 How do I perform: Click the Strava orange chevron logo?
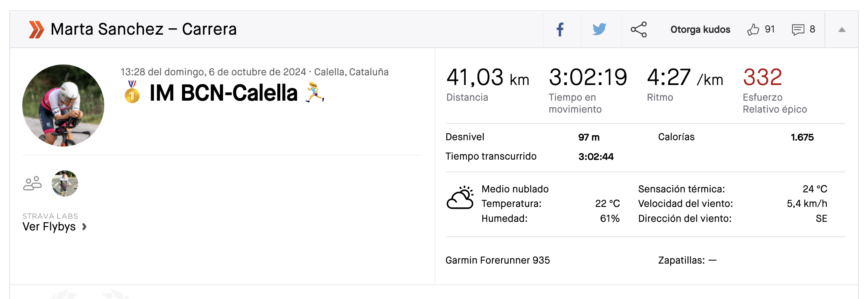coord(36,29)
